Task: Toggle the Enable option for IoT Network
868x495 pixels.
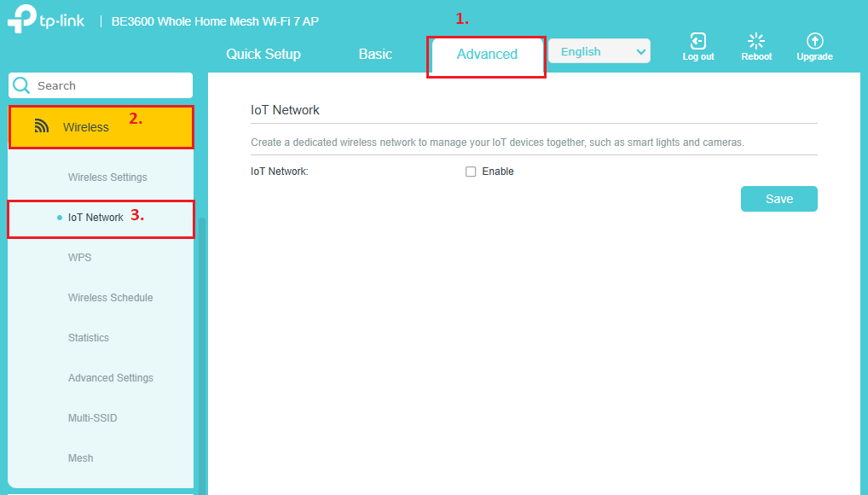Action: [470, 172]
